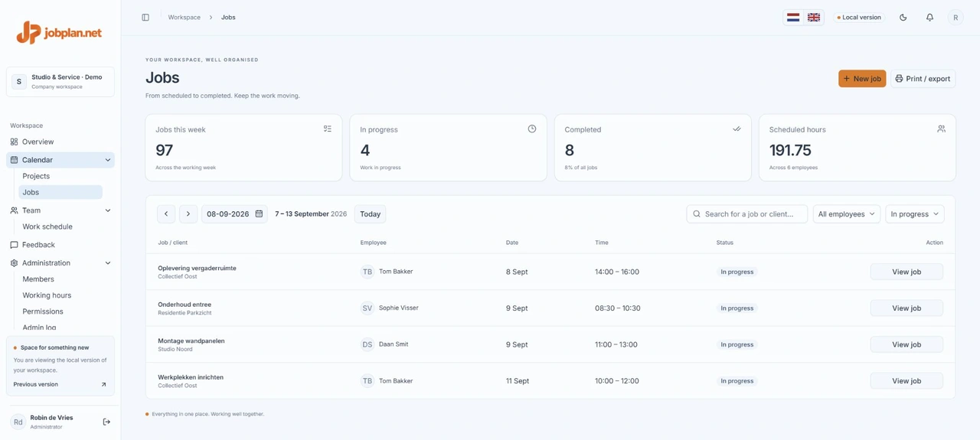Viewport: 980px width, 440px height.
Task: View job for Onderhoud entree
Action: pos(906,308)
